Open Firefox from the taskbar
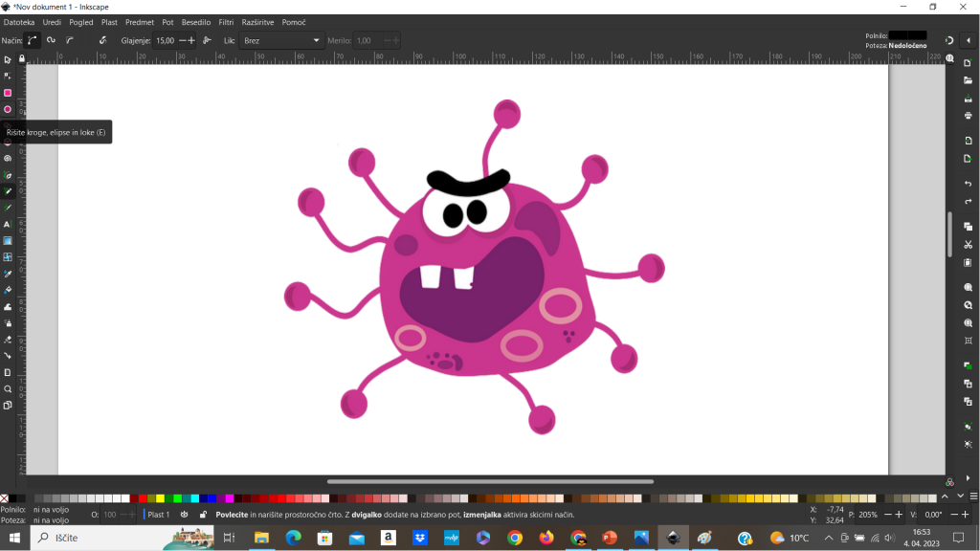The height and width of the screenshot is (551, 980). pyautogui.click(x=546, y=538)
